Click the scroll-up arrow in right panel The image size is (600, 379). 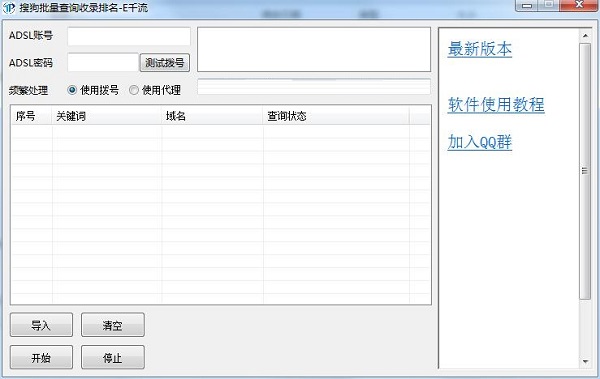click(585, 36)
